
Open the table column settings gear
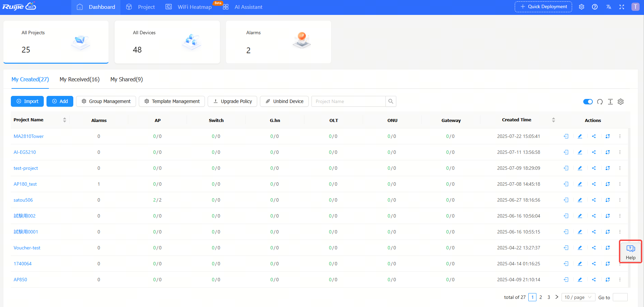(x=621, y=102)
